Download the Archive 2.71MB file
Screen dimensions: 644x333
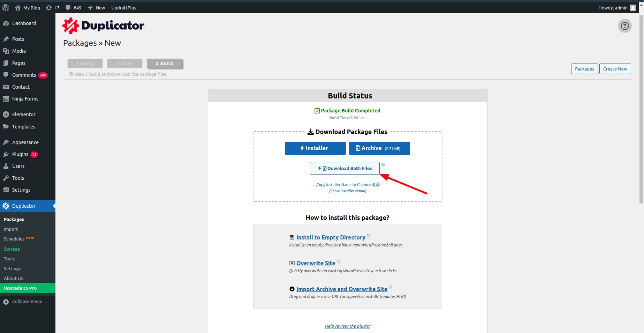pyautogui.click(x=379, y=148)
